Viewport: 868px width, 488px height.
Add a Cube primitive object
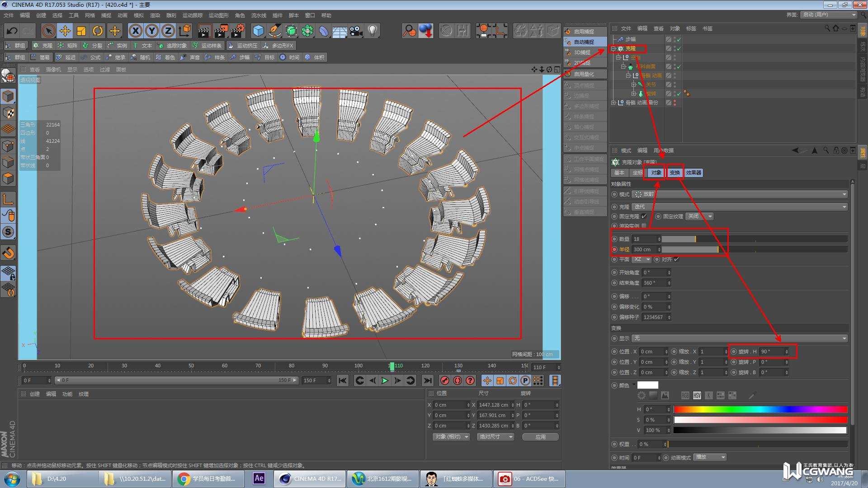pos(258,31)
